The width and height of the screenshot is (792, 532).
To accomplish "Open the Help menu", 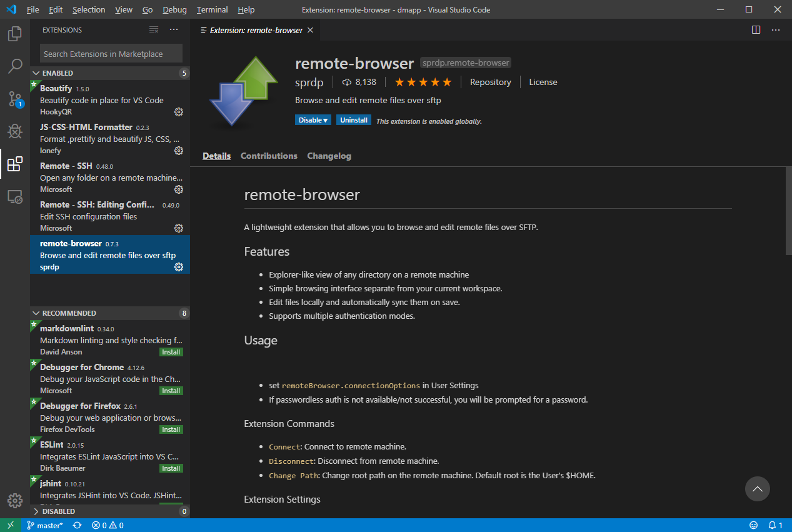I will (246, 10).
